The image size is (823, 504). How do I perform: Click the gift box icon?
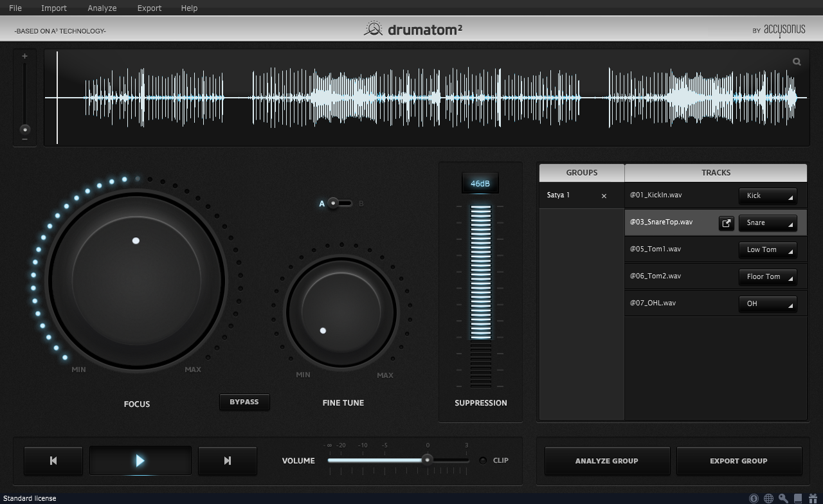coord(812,498)
